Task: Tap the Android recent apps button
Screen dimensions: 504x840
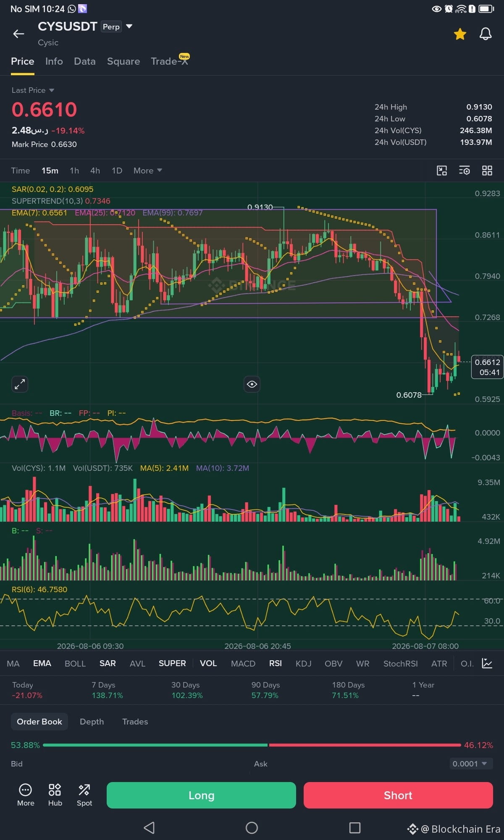Action: pos(355,828)
